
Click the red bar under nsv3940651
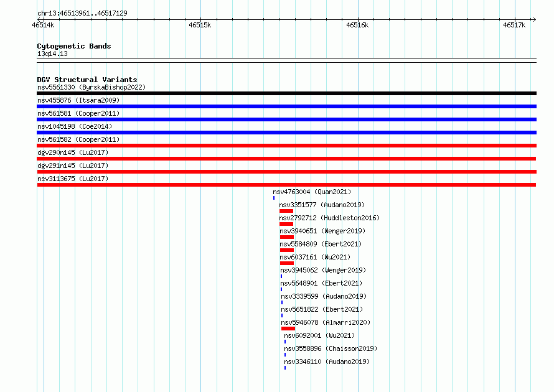287,237
